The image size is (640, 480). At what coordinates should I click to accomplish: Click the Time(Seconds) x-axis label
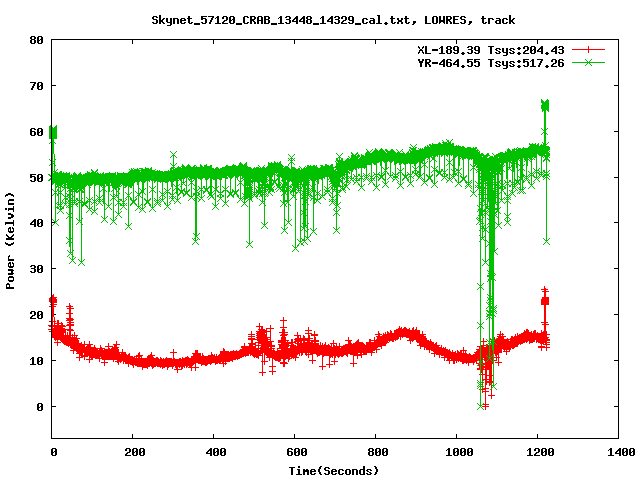click(x=333, y=470)
